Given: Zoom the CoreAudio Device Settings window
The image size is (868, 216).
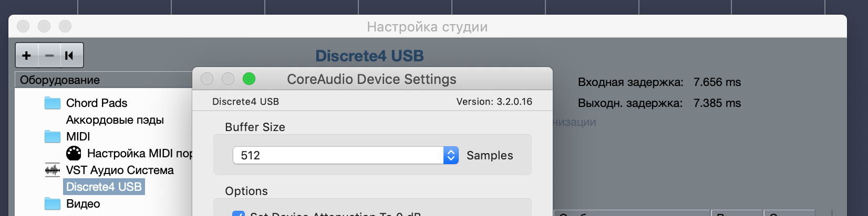Looking at the screenshot, I should coord(249,79).
